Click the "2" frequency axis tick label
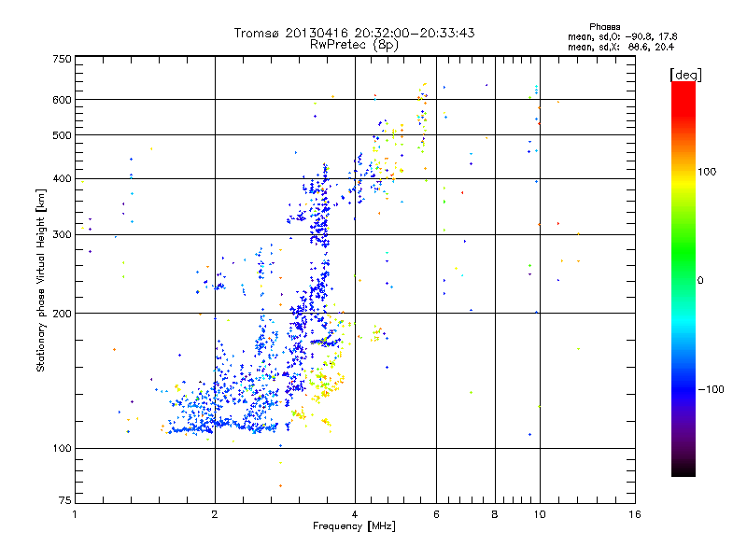 (x=215, y=514)
